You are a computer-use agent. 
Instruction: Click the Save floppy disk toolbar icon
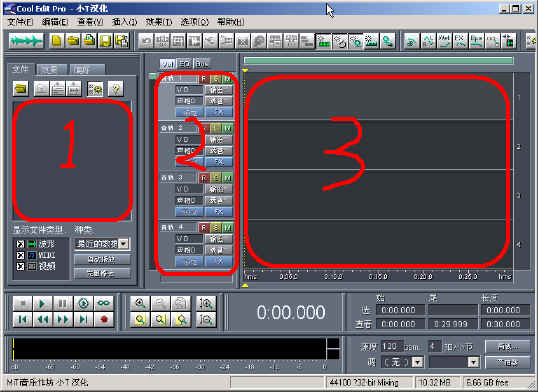click(105, 41)
